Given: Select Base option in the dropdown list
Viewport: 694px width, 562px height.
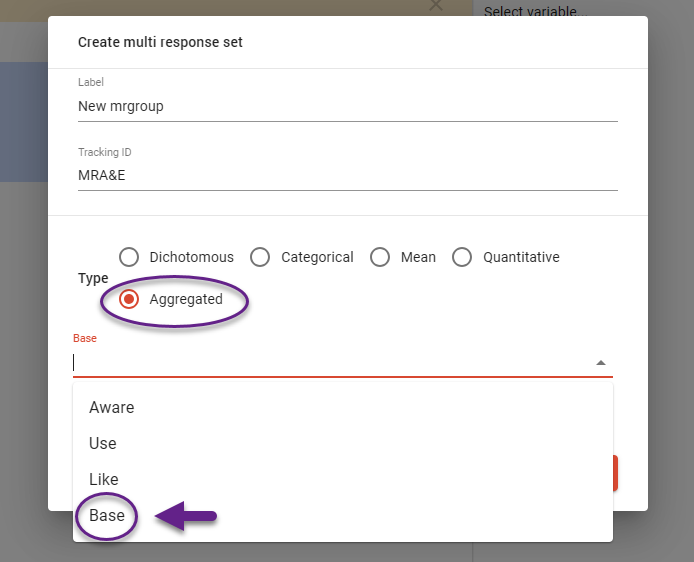Looking at the screenshot, I should [107, 516].
